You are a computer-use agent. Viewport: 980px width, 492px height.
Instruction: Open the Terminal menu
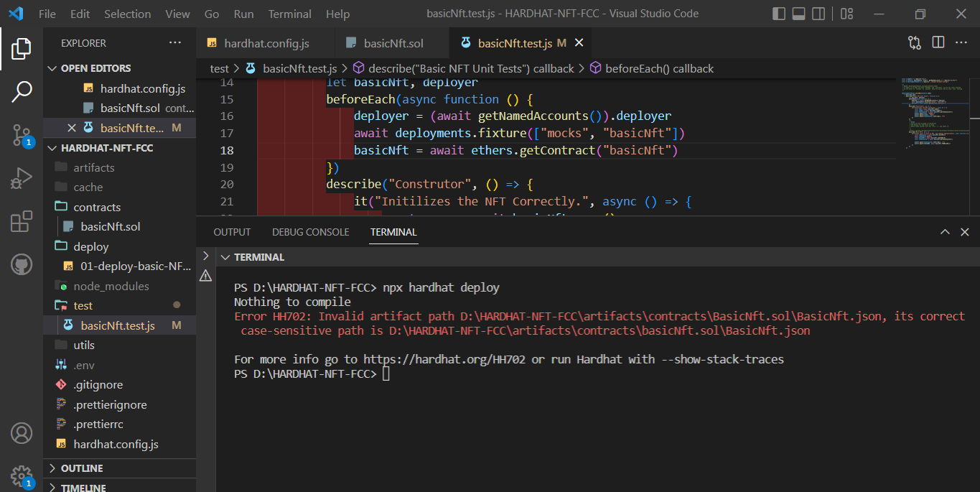coord(290,14)
